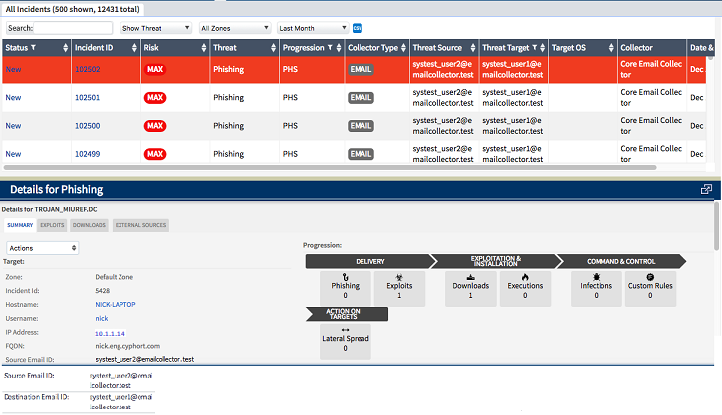The height and width of the screenshot is (415, 722).
Task: Click the CSV export icon
Action: 358,28
